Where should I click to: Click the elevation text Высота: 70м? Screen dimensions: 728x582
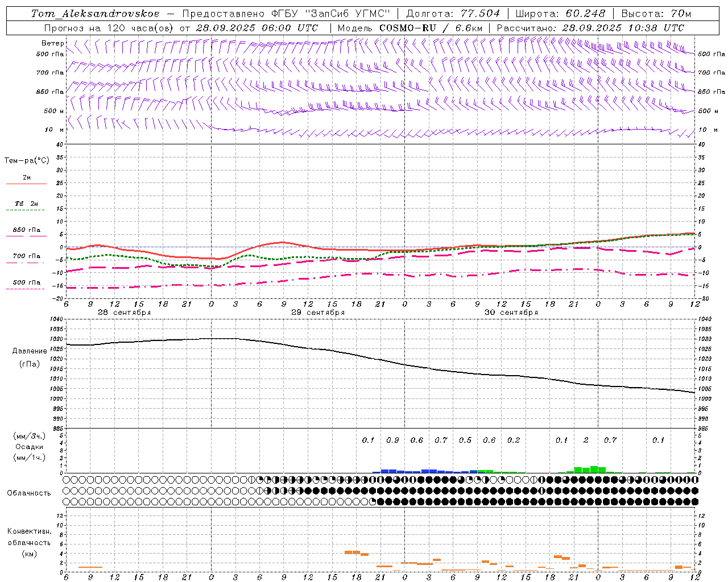coord(656,14)
